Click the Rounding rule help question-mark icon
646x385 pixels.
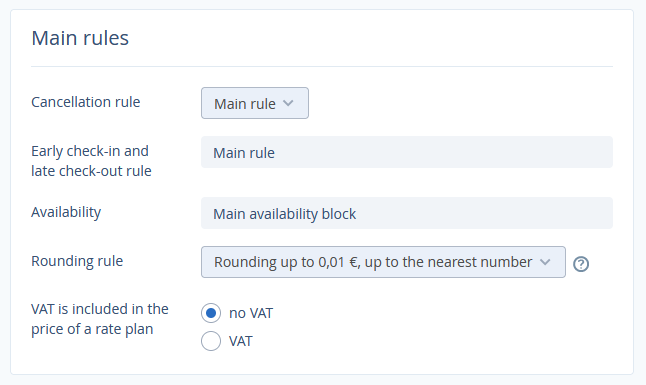coord(581,264)
